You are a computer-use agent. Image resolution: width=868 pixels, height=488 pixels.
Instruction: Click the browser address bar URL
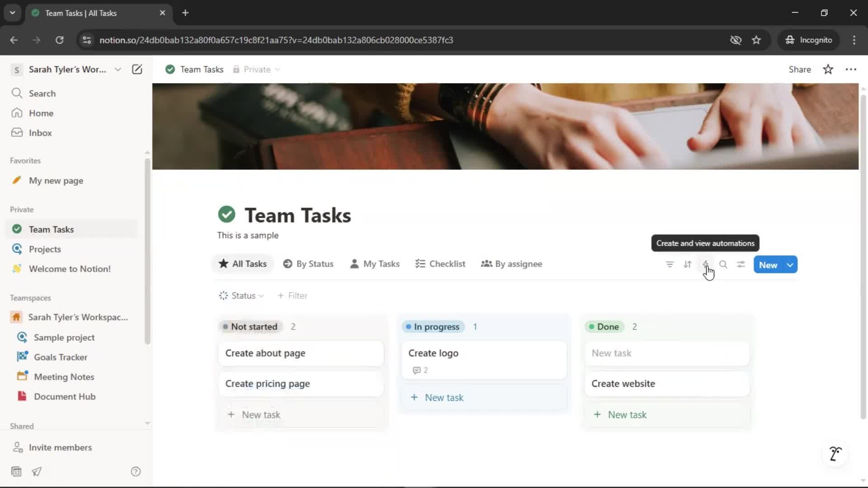[x=276, y=40]
